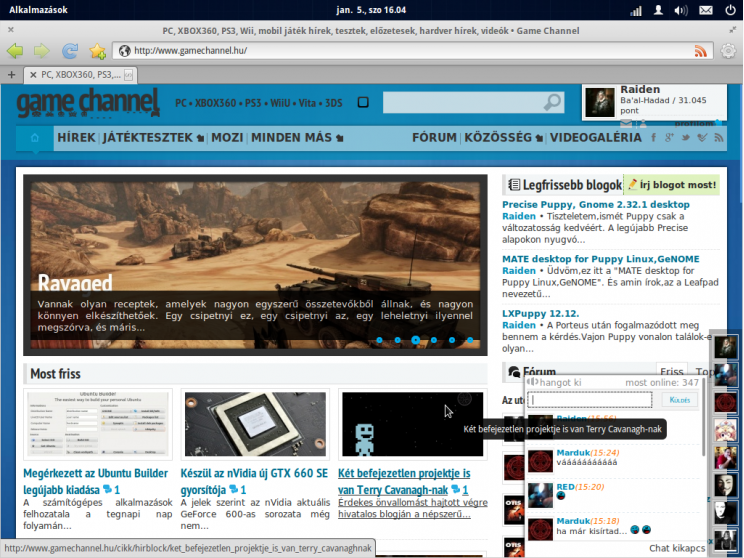The height and width of the screenshot is (558, 744).
Task: Click the home icon in site navigation
Action: coord(35,138)
